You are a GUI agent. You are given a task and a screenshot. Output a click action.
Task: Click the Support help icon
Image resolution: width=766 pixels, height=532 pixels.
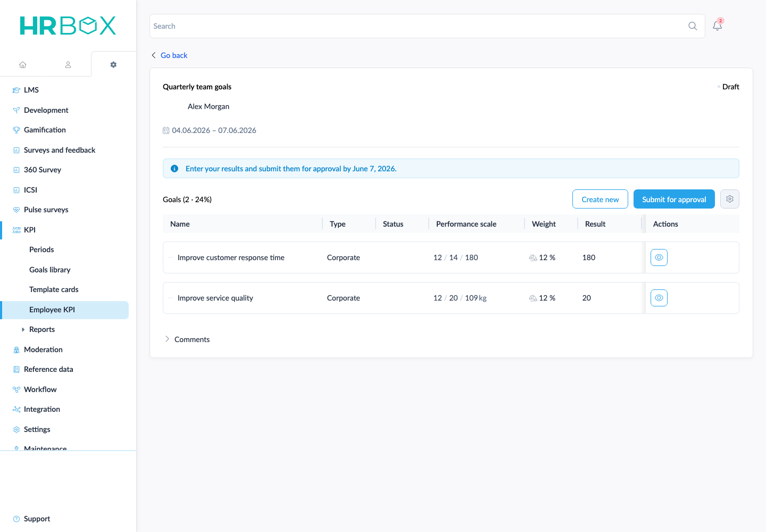[x=16, y=519]
